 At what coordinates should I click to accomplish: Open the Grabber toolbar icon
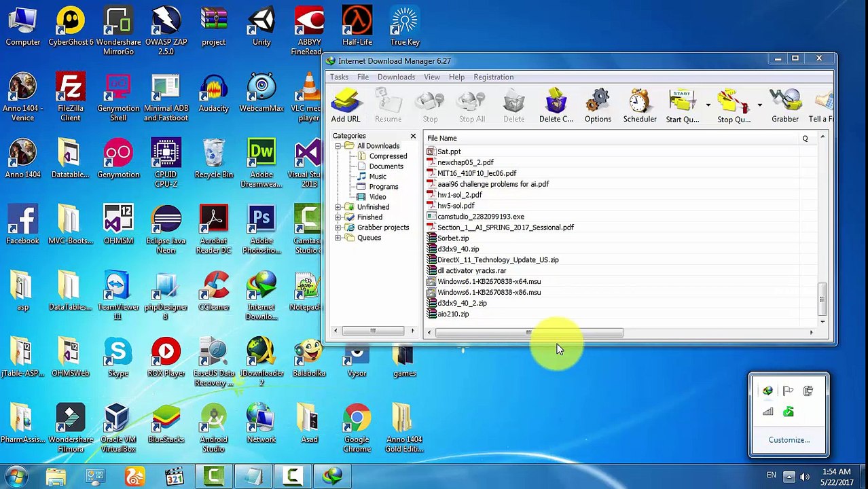[x=784, y=105]
